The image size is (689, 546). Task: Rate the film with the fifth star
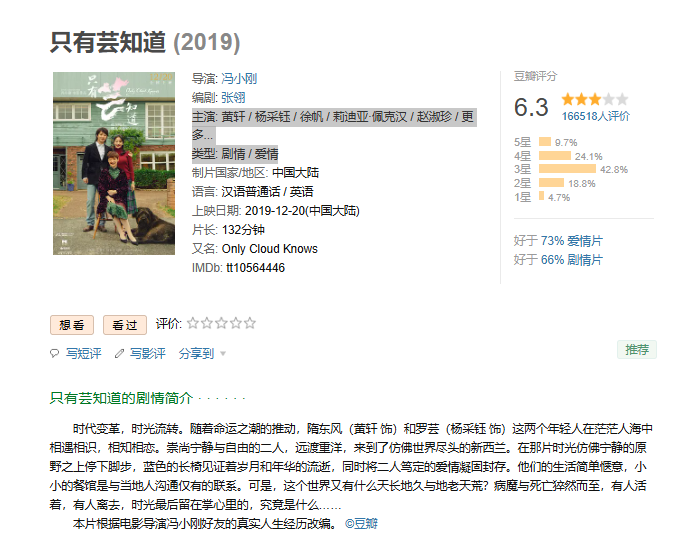249,323
